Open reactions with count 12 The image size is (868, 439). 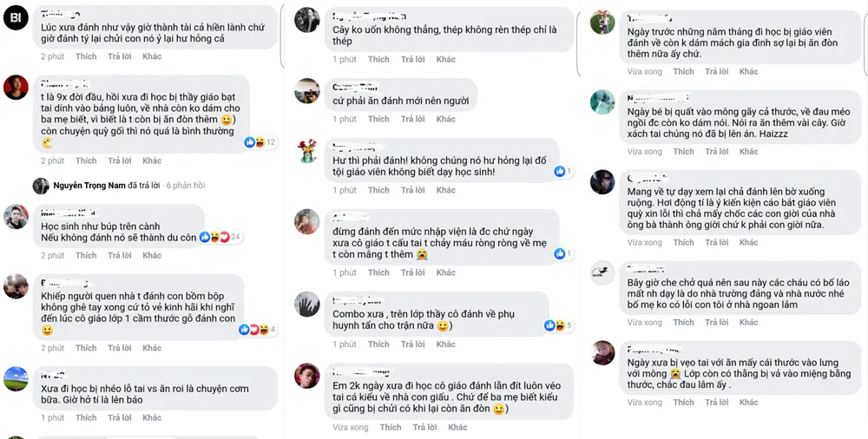pyautogui.click(x=260, y=141)
